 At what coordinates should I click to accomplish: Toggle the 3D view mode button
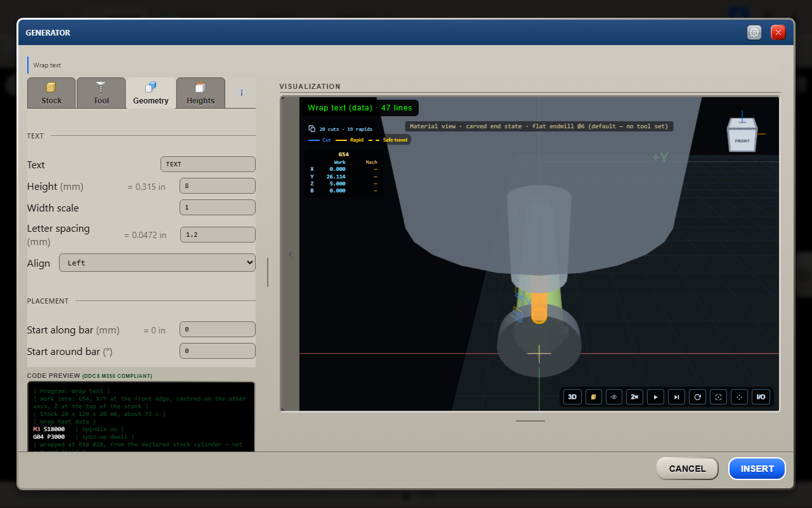coord(572,397)
